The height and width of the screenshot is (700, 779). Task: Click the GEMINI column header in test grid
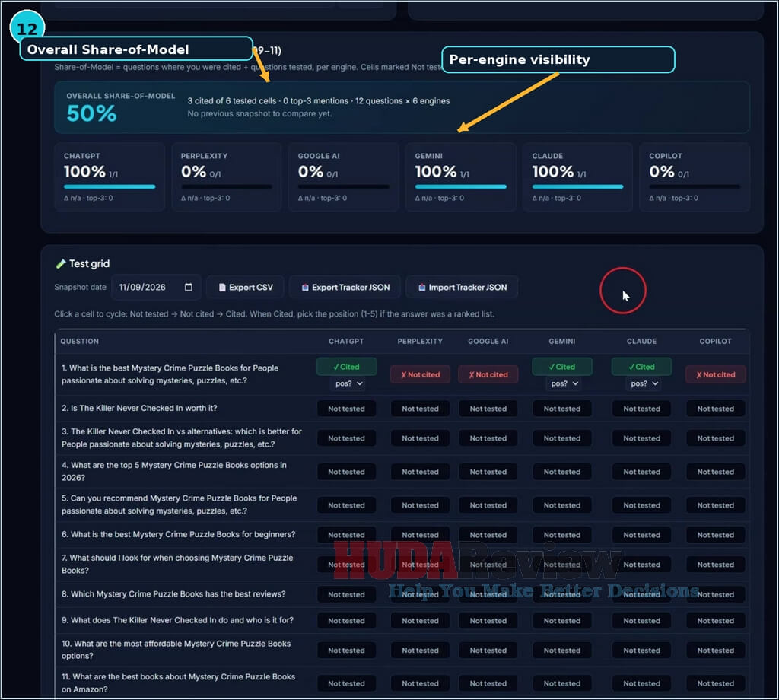[x=562, y=342]
